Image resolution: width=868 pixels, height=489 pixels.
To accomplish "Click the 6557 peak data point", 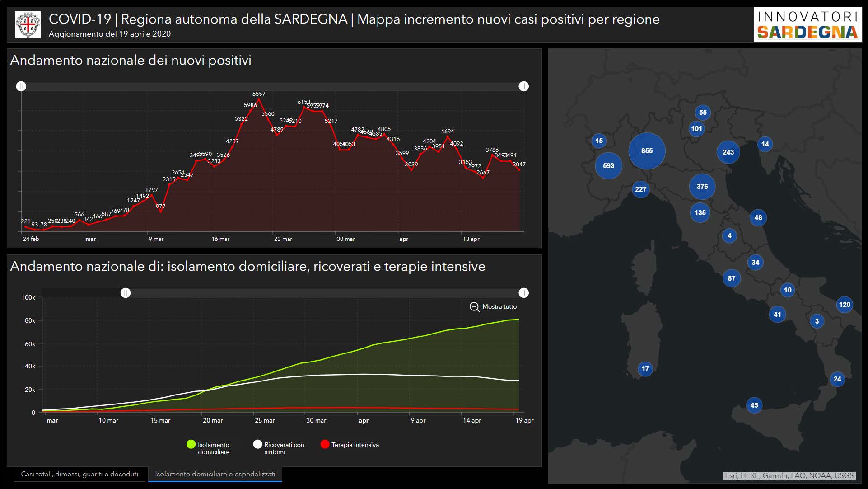I will tap(259, 99).
